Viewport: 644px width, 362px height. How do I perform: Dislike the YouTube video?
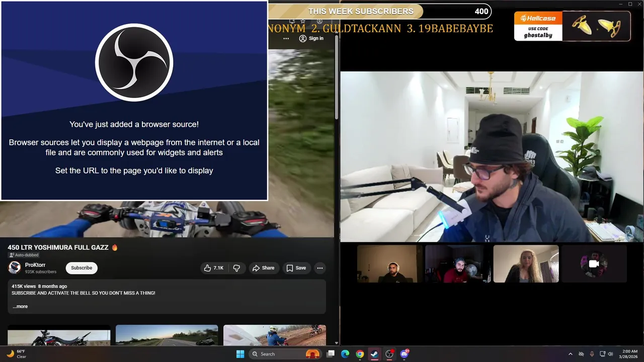pyautogui.click(x=236, y=268)
